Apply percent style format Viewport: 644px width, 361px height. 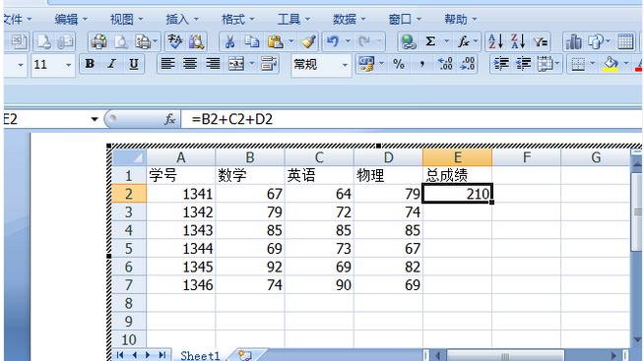click(399, 64)
